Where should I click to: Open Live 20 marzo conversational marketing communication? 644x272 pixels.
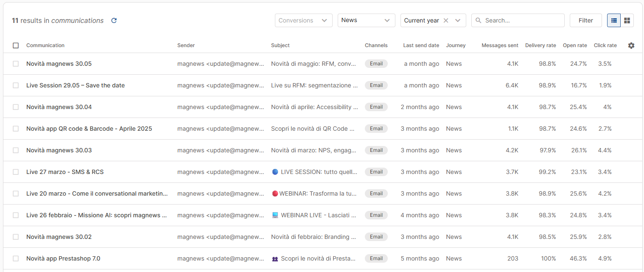click(97, 193)
